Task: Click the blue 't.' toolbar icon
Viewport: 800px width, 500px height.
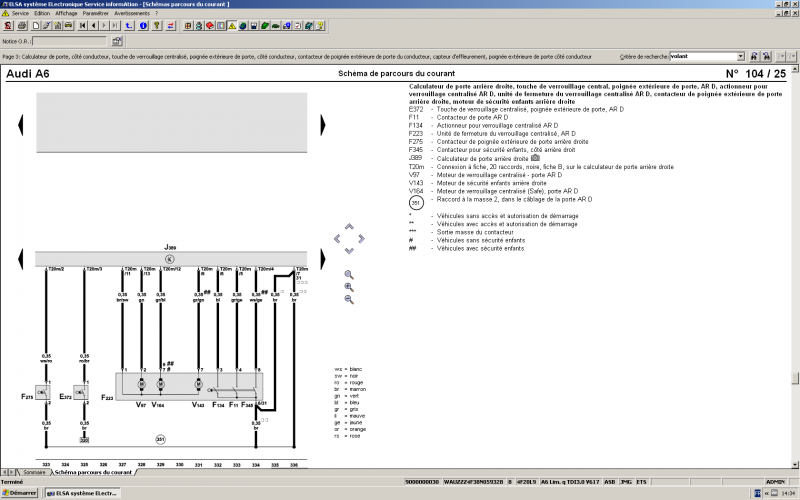Action: coord(129,26)
